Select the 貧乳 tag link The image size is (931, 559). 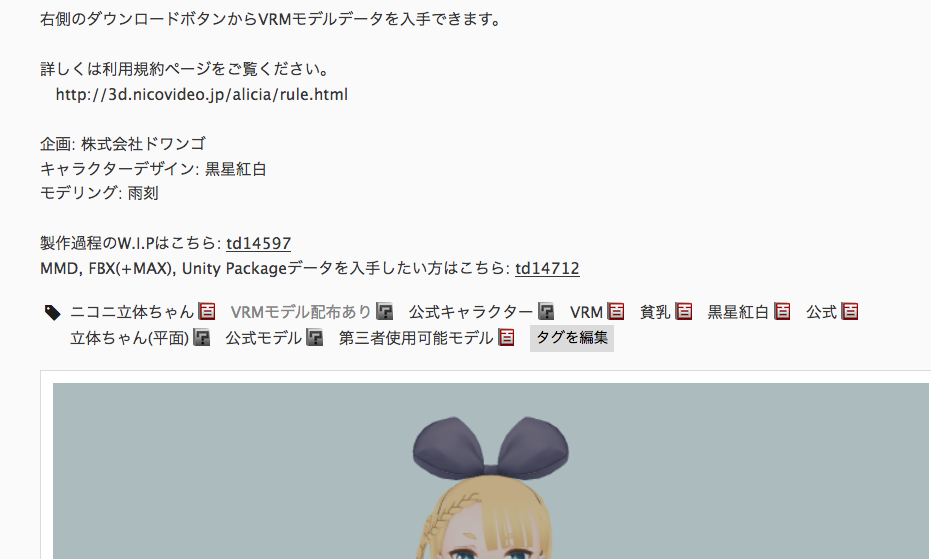click(x=655, y=312)
